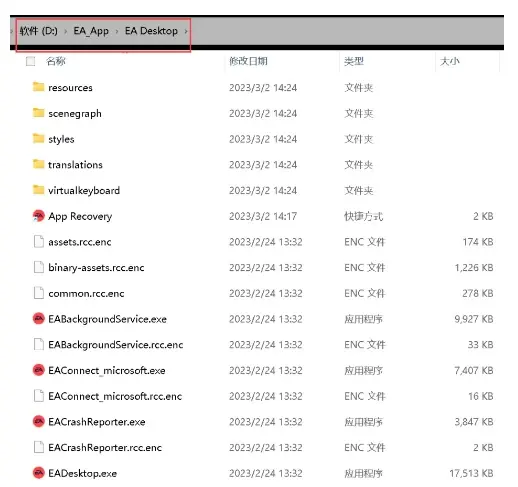This screenshot has height=487, width=518.
Task: Expand the chevron after EA_App
Action: (x=117, y=31)
